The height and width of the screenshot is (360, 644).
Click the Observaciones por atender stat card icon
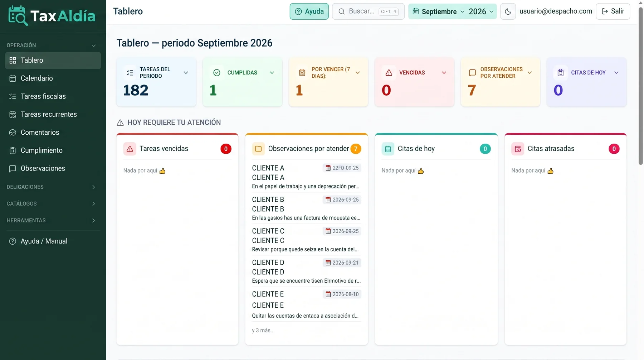[472, 73]
